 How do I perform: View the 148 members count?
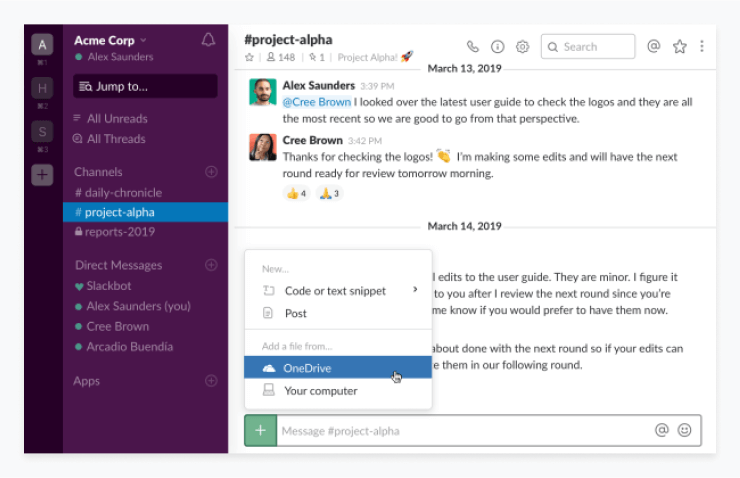click(x=281, y=58)
